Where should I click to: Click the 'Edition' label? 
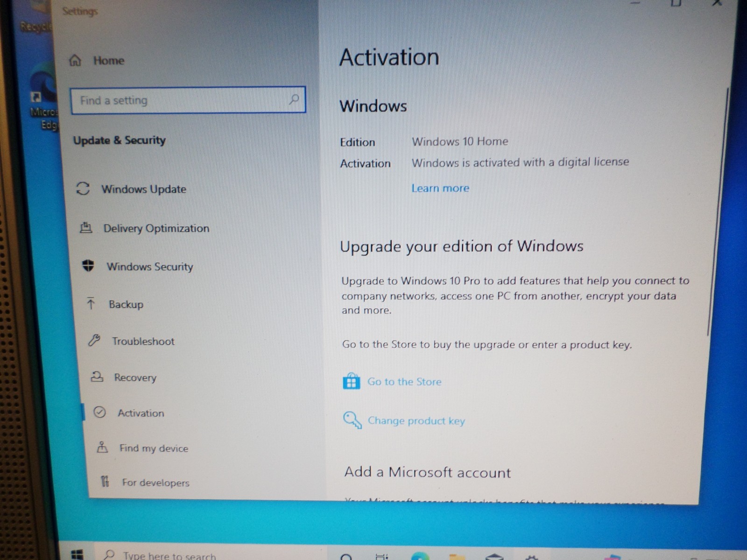[x=357, y=142]
